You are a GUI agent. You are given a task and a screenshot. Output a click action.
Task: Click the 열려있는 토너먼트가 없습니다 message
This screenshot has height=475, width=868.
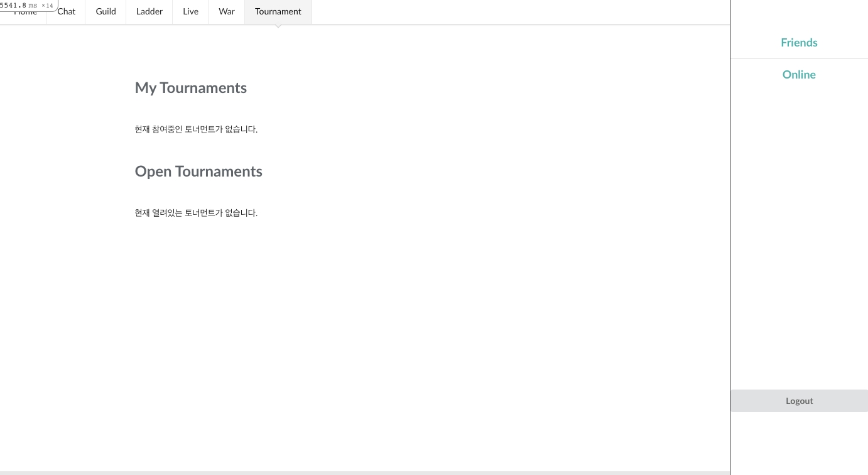coord(196,213)
